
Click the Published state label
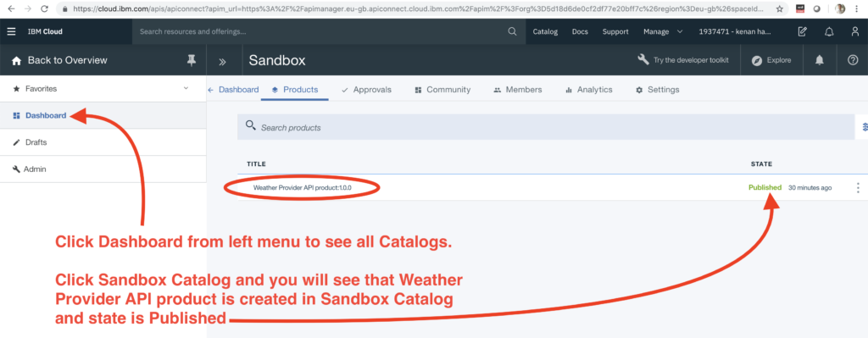pyautogui.click(x=765, y=187)
